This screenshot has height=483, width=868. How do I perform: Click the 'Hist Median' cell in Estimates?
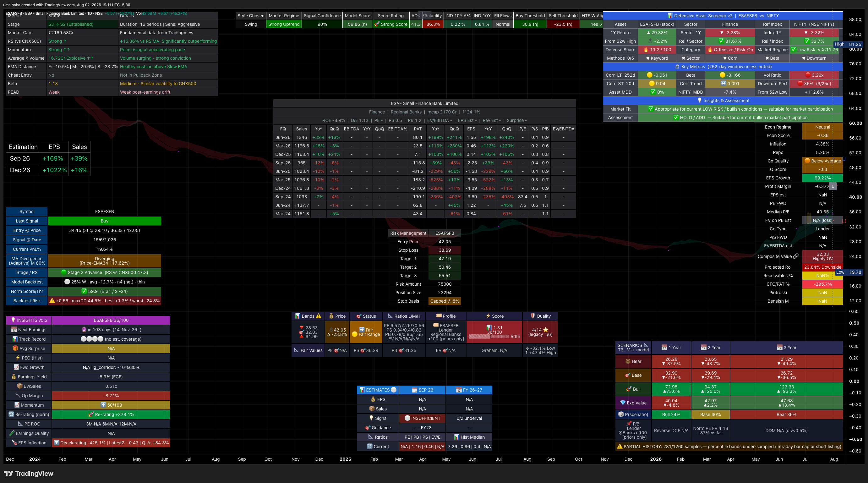coord(469,437)
